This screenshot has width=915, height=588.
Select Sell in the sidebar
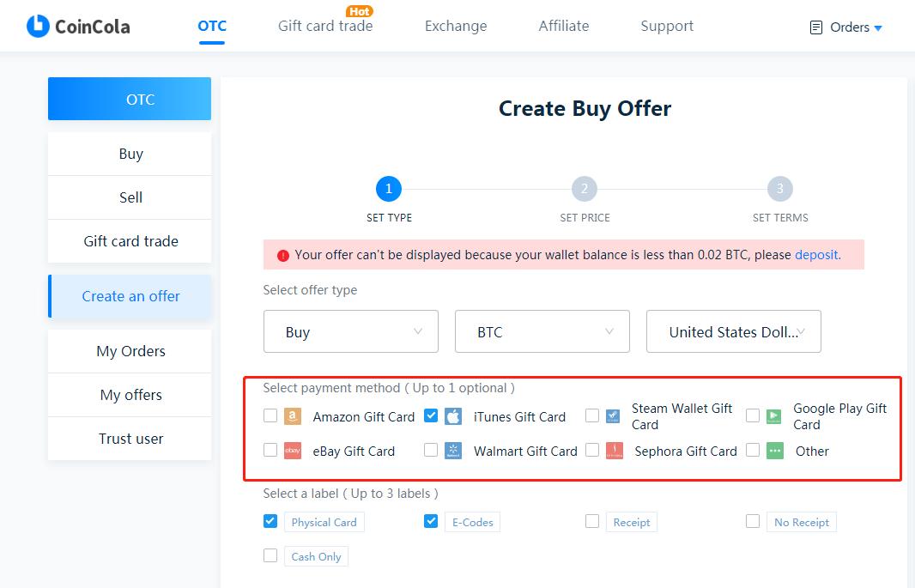point(130,197)
